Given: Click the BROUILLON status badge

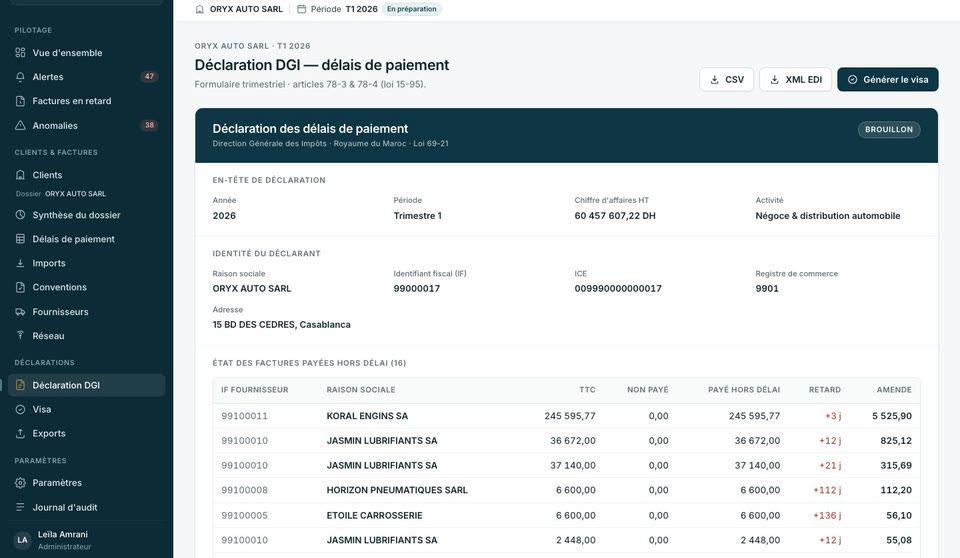Looking at the screenshot, I should (x=888, y=129).
